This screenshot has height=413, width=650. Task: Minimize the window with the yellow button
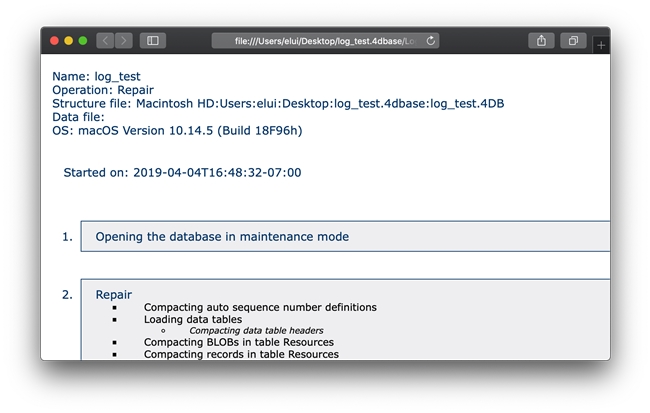click(x=68, y=41)
